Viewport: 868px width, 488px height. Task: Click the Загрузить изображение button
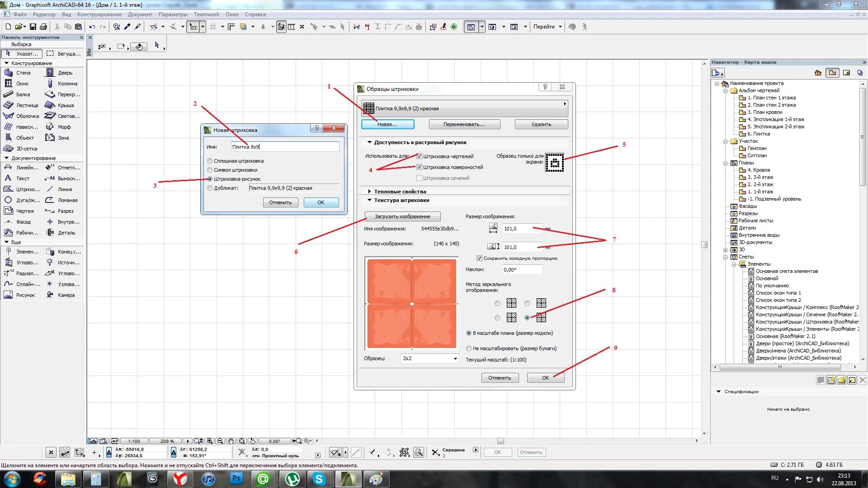(402, 216)
